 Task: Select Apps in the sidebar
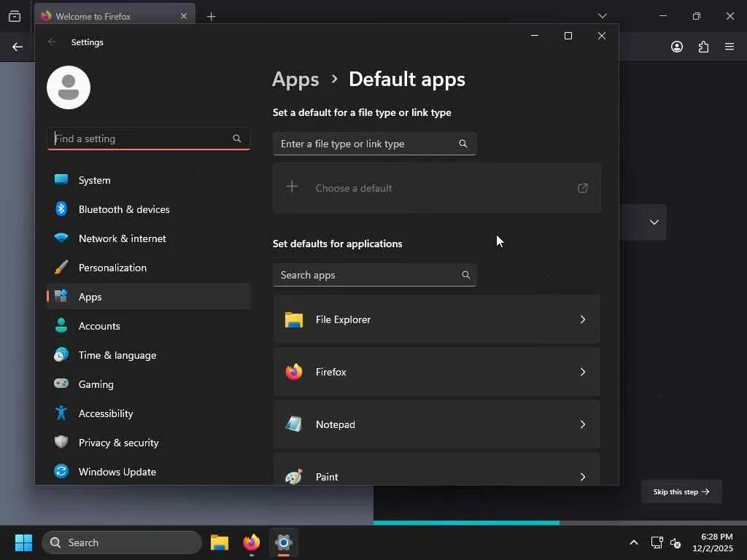149,297
